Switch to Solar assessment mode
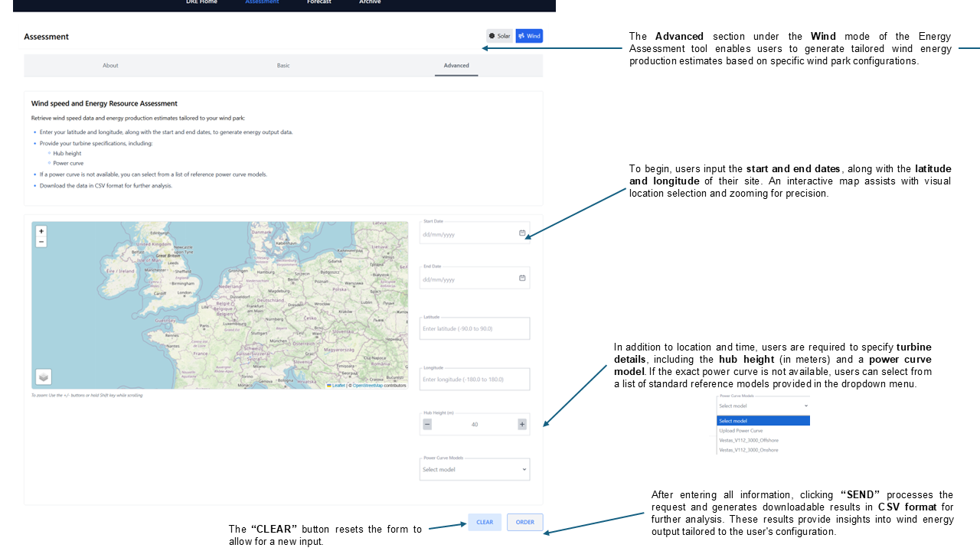 pos(499,36)
